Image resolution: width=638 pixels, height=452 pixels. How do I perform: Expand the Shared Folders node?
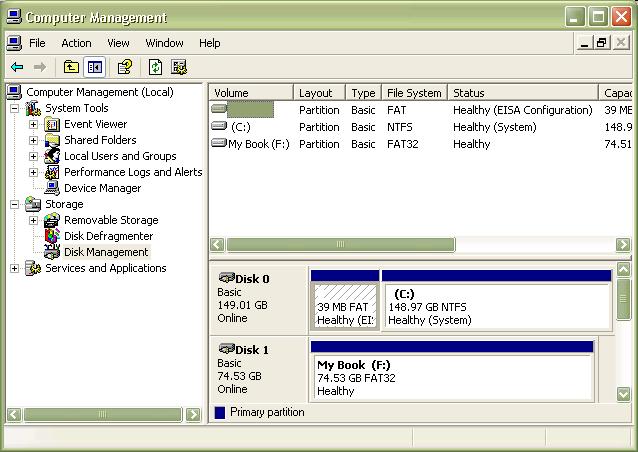coord(33,140)
